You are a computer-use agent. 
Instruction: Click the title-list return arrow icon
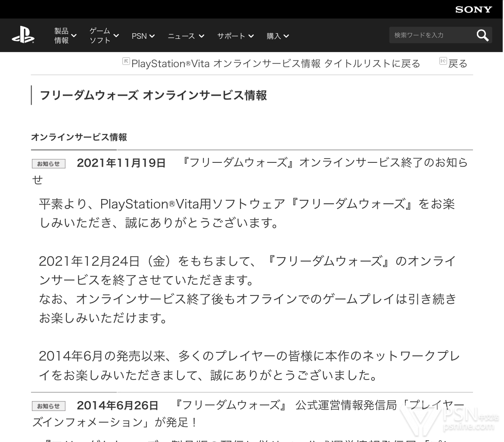tap(126, 61)
